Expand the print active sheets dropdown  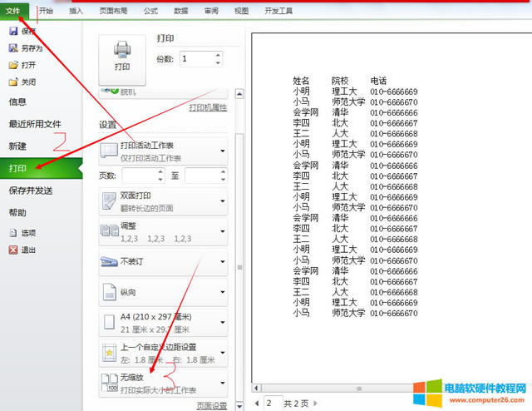click(x=223, y=151)
